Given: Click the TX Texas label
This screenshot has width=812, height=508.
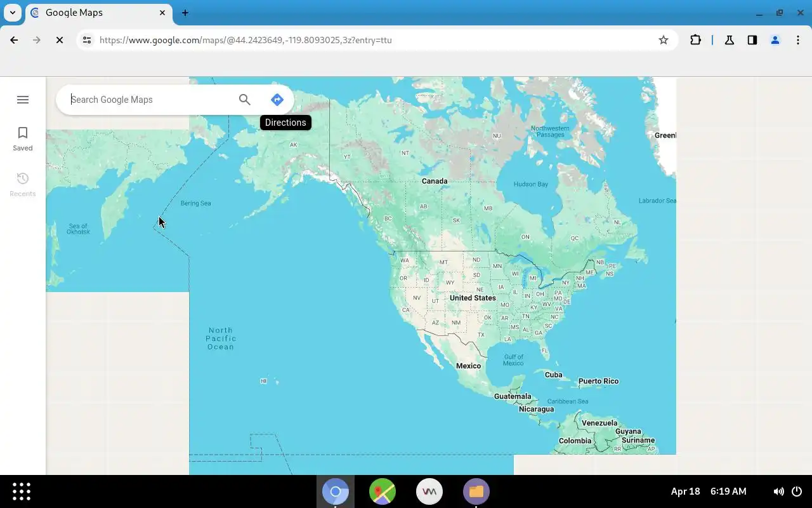Looking at the screenshot, I should point(481,335).
